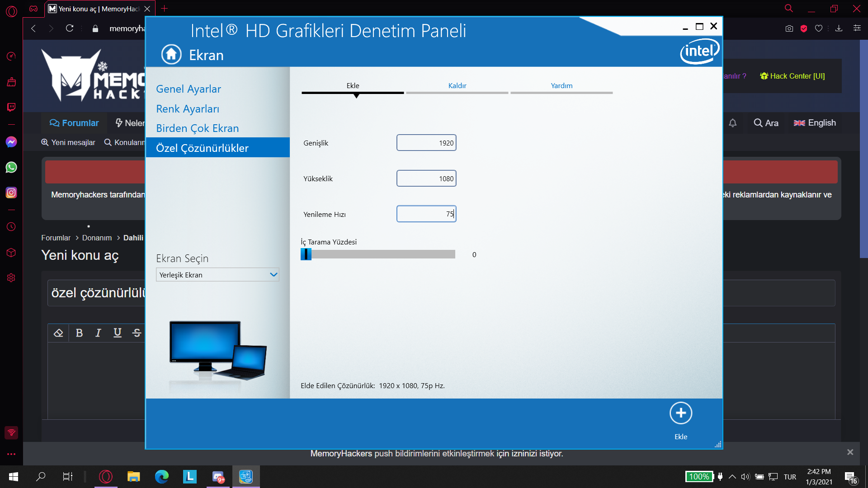
Task: Click underline formatting in forum editor
Action: (x=118, y=333)
